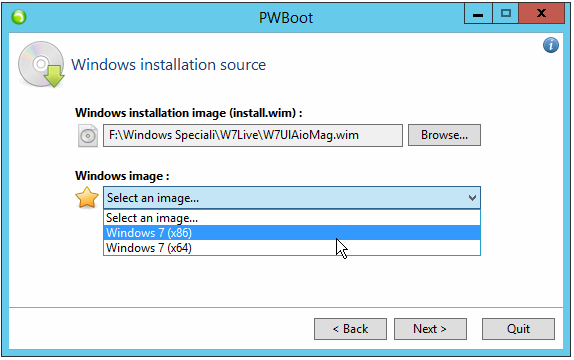Proceed with the Next > button
The image size is (574, 360).
430,329
